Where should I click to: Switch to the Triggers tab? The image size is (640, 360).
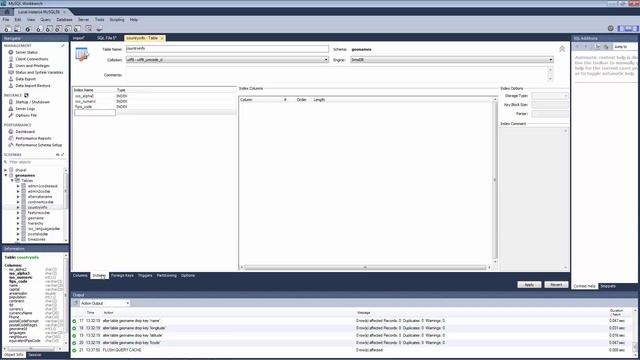[145, 276]
